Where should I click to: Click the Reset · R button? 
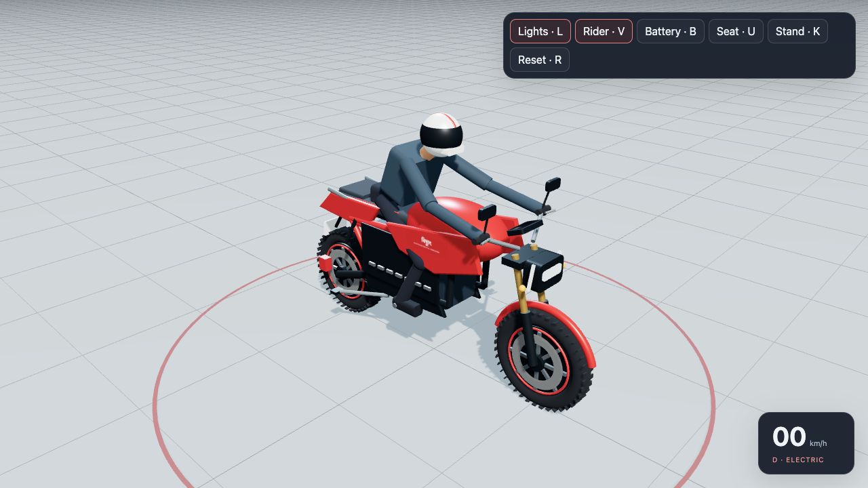(x=540, y=60)
